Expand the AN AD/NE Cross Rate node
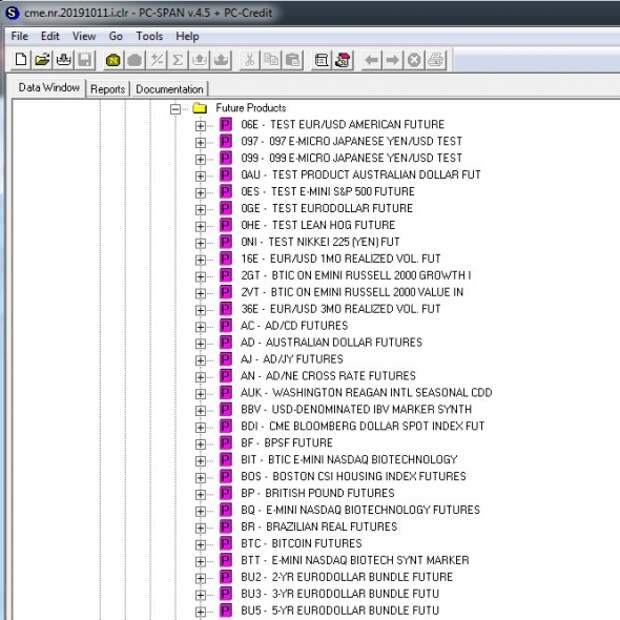Screen dimensions: 620x620 [x=200, y=377]
